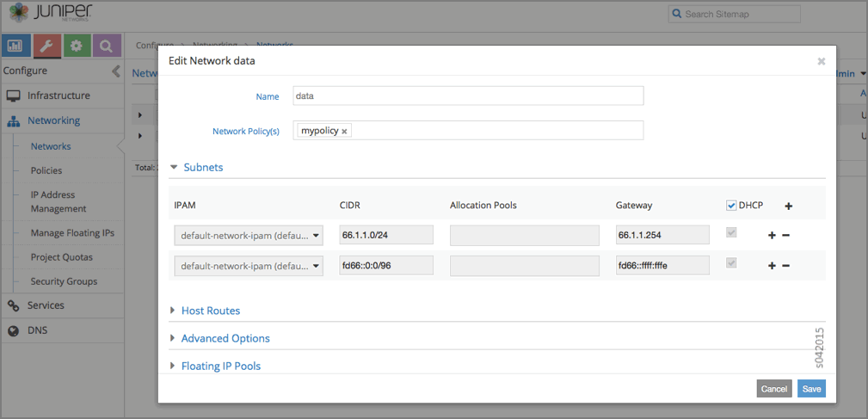Click the Infrastructure monitor icon
The width and height of the screenshot is (868, 419).
(x=13, y=96)
